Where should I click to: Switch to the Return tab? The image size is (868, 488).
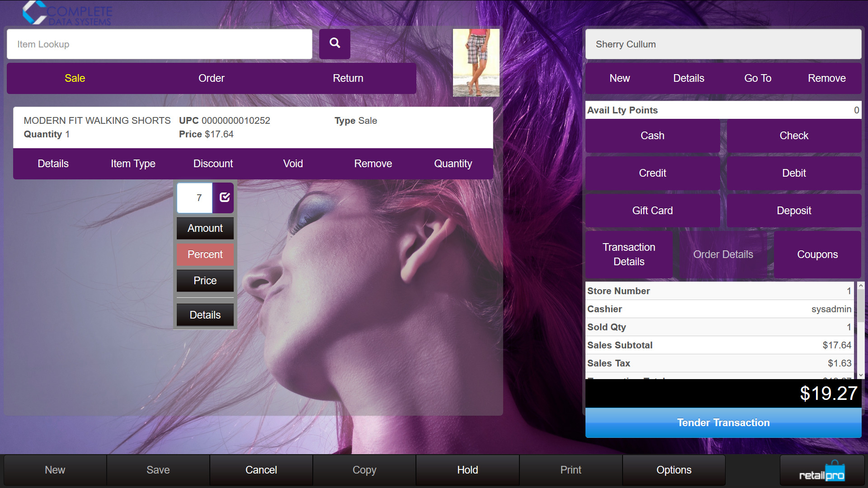click(x=348, y=78)
